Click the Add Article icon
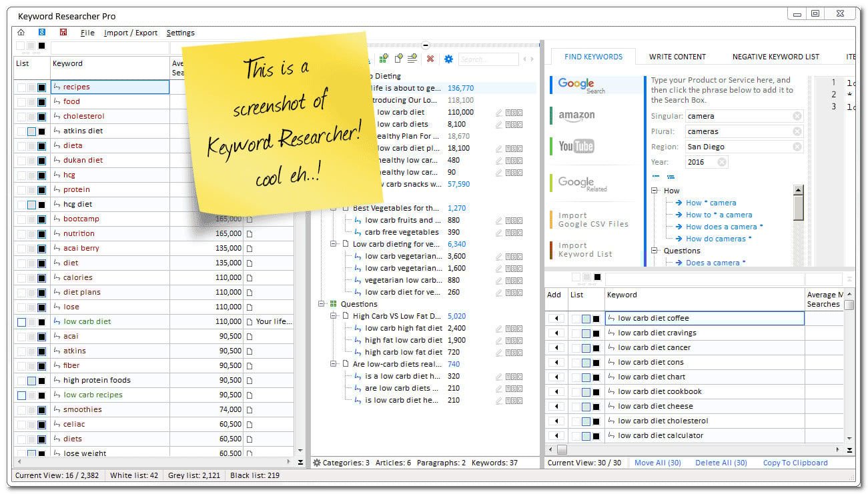Screen dimensions: 868x494 [x=398, y=59]
